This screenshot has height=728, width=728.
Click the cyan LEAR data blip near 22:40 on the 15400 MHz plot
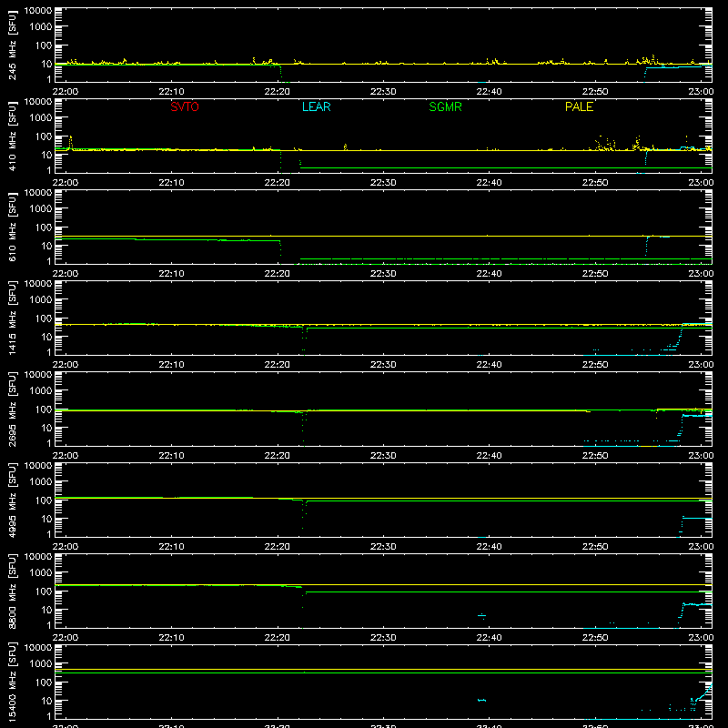coord(482,700)
